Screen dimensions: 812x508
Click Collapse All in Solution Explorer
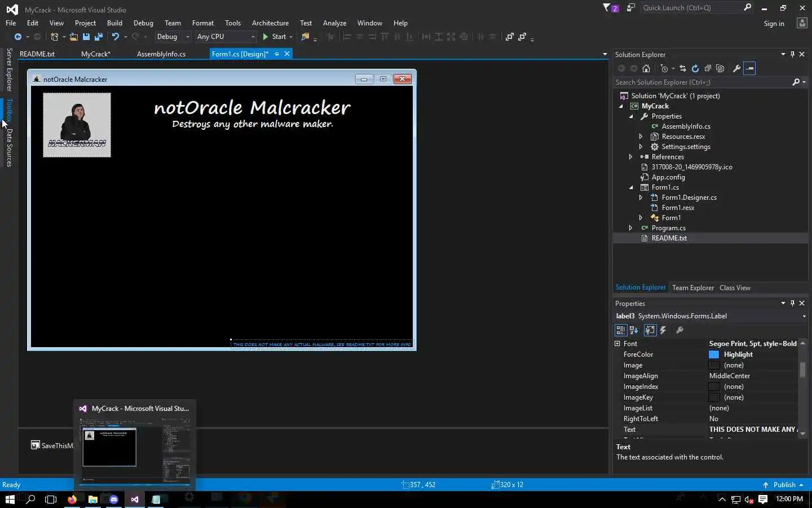point(708,68)
